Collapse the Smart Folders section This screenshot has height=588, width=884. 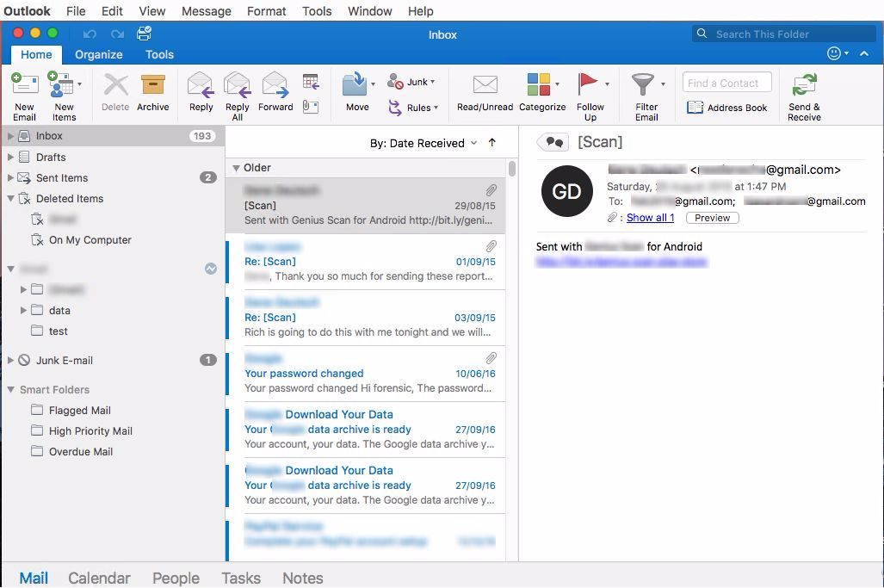[10, 389]
